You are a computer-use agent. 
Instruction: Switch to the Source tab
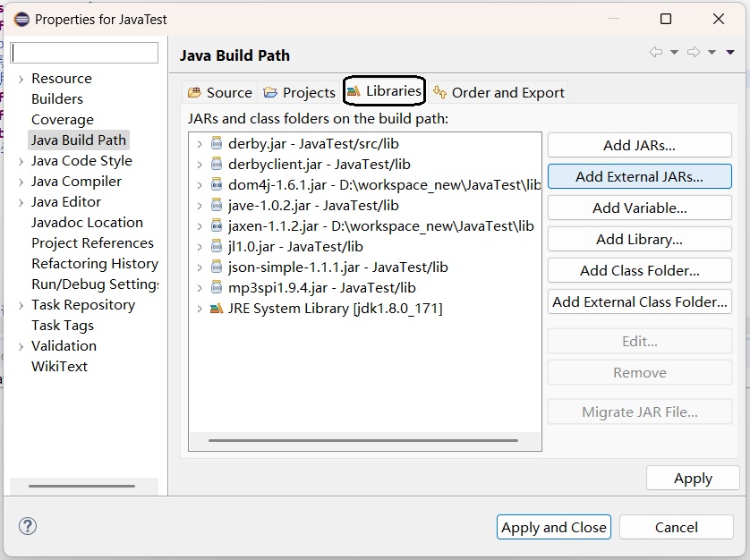pyautogui.click(x=220, y=92)
